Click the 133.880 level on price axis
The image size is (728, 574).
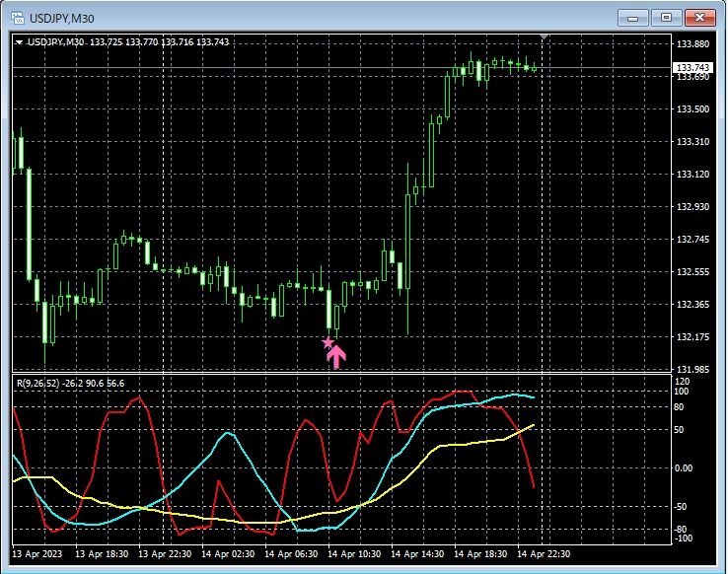coord(691,44)
